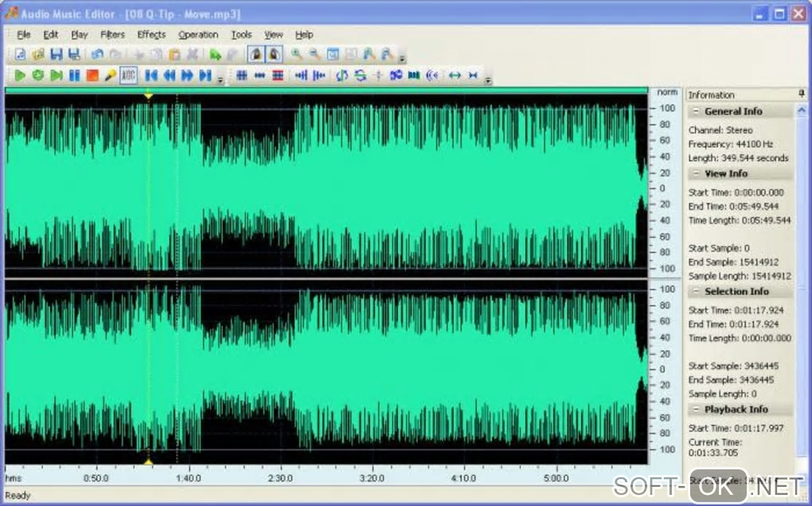Click the Save As double-floppy icon
The image size is (812, 506).
74,54
